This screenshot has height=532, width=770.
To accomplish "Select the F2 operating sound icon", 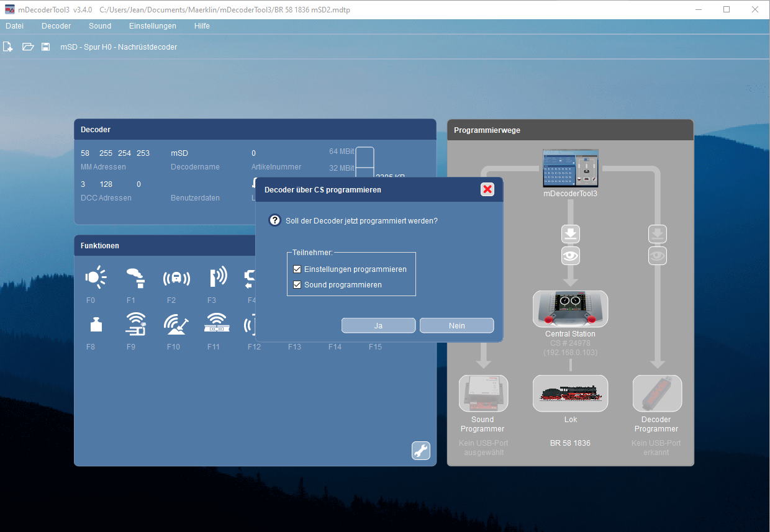I will pos(176,277).
